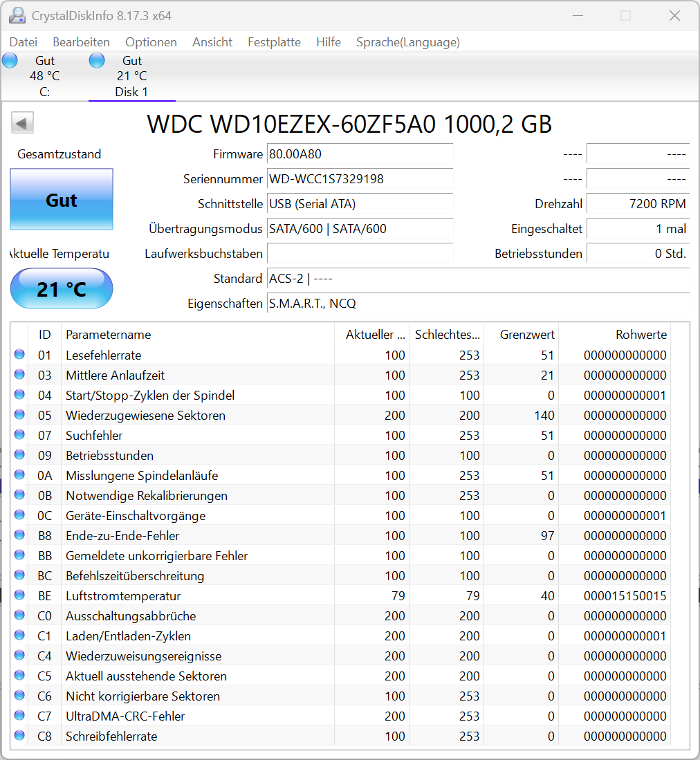
Task: Open the Sprache(Language) menu
Action: pos(407,42)
